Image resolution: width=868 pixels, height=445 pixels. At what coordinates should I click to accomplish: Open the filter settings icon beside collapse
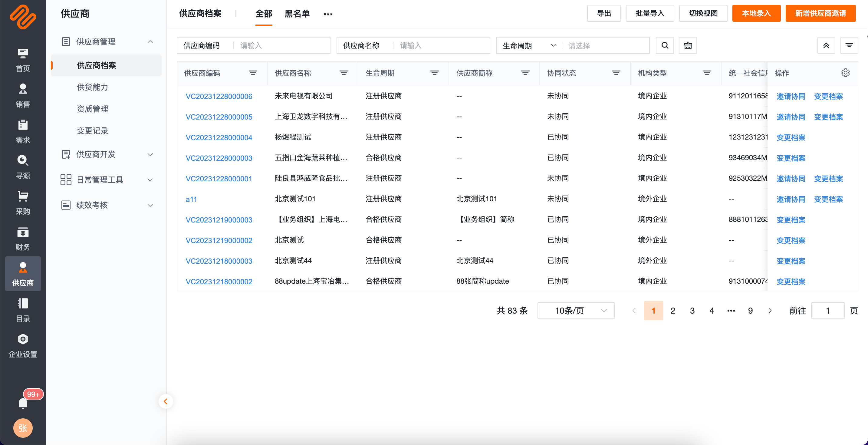tap(849, 45)
